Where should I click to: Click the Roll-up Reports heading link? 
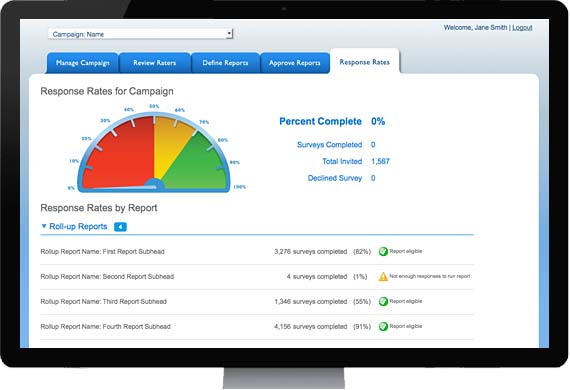tap(78, 226)
